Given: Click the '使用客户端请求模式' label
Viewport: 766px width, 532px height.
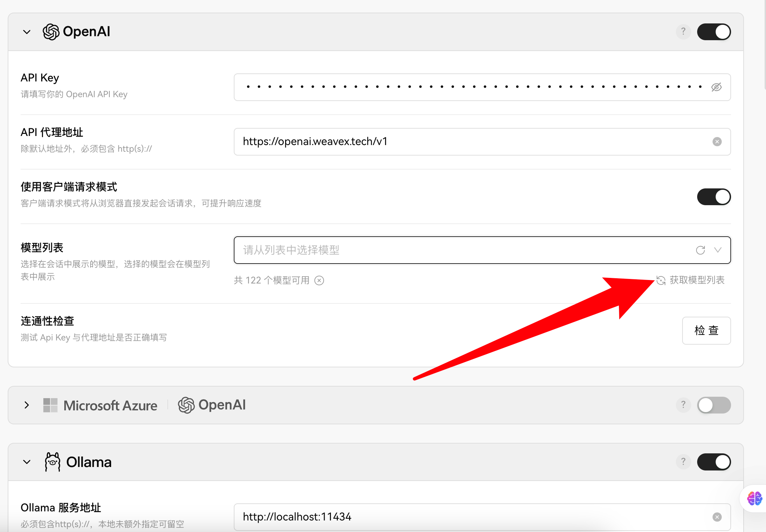Looking at the screenshot, I should pos(69,187).
